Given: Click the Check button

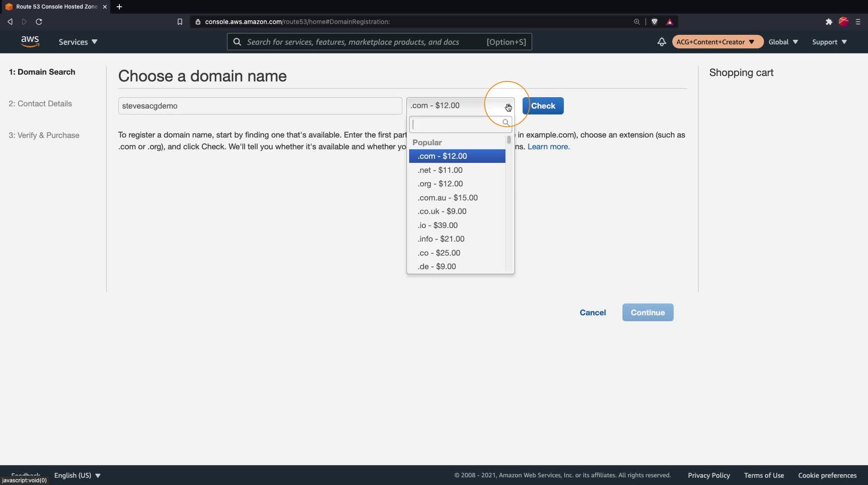Looking at the screenshot, I should pos(543,106).
